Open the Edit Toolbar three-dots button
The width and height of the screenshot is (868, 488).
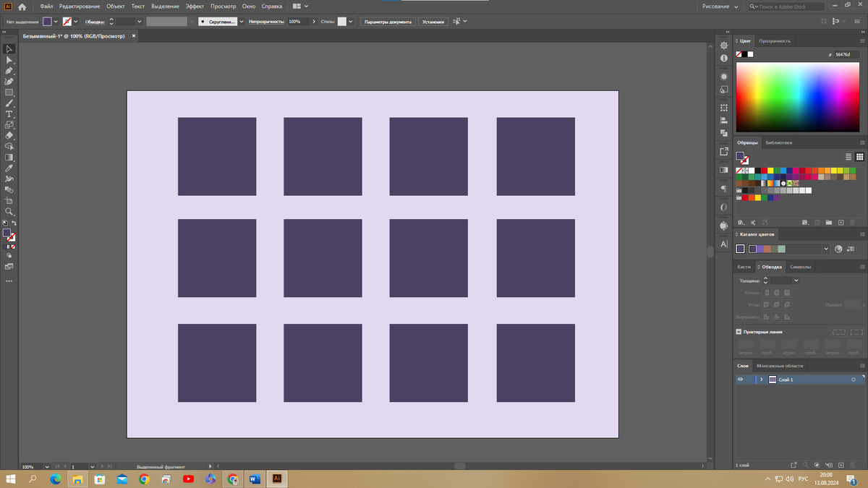click(9, 281)
